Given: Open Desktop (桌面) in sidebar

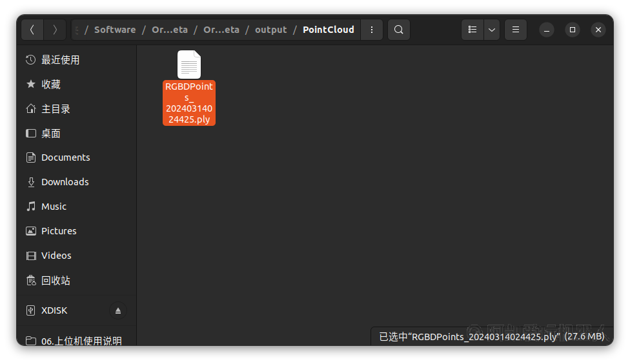Looking at the screenshot, I should tap(50, 134).
